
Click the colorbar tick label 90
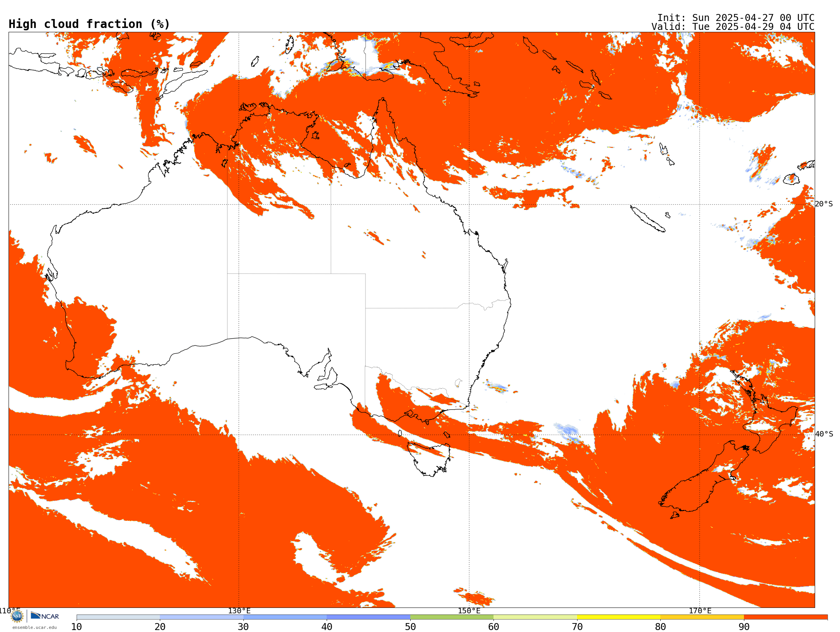point(744,627)
